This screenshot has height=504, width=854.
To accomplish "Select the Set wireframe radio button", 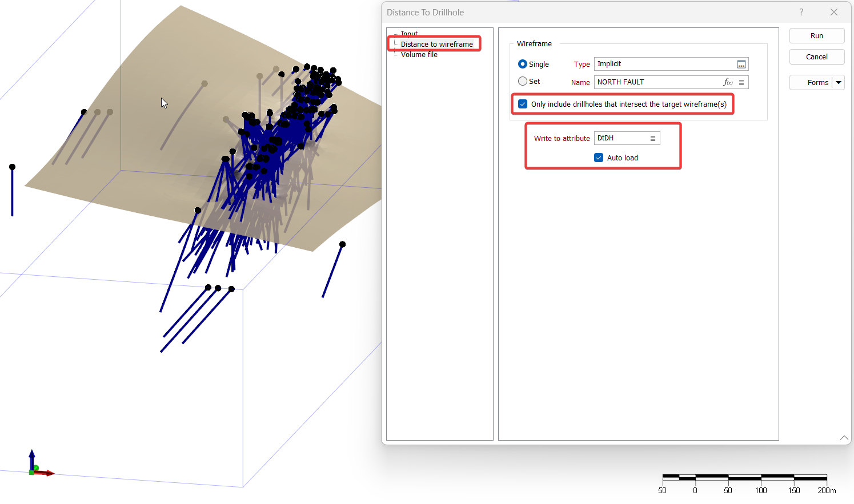I will pos(522,82).
